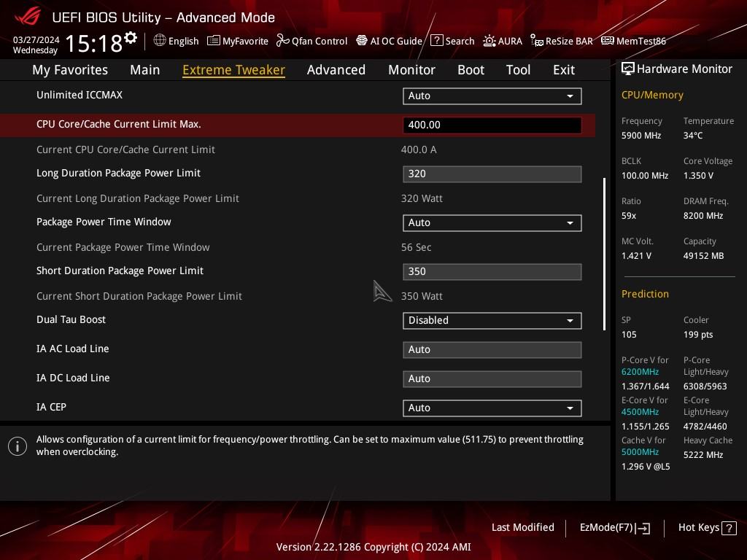This screenshot has width=747, height=560.
Task: Click Current CPU Core/Cache Current Limit 400.0 A
Action: click(x=418, y=149)
